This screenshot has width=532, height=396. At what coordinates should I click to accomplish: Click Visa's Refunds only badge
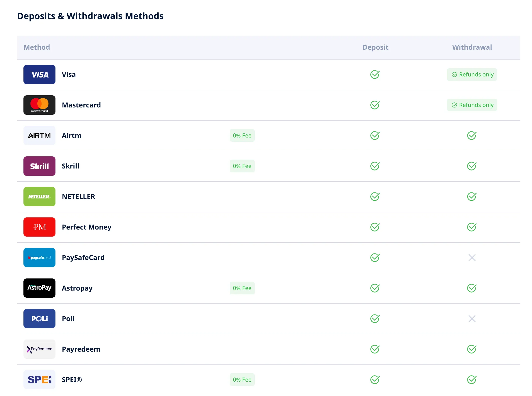[x=472, y=74]
